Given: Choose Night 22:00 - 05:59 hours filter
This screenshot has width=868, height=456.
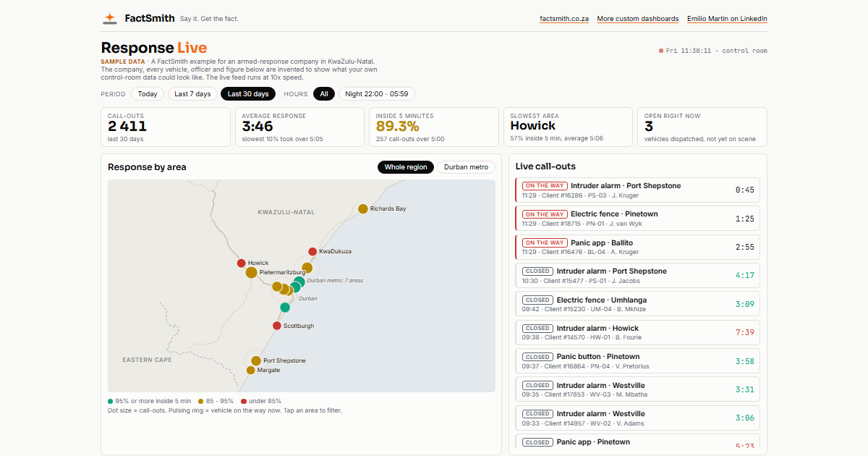Looking at the screenshot, I should pos(377,94).
